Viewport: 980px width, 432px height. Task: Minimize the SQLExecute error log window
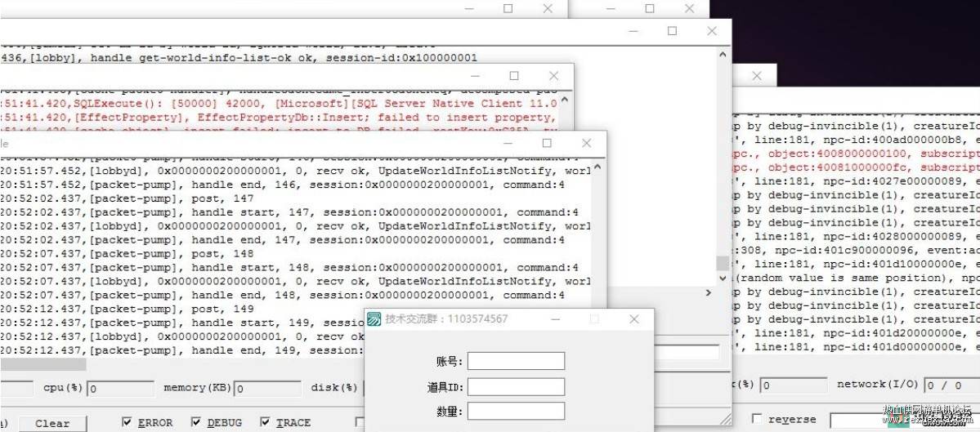(x=474, y=76)
